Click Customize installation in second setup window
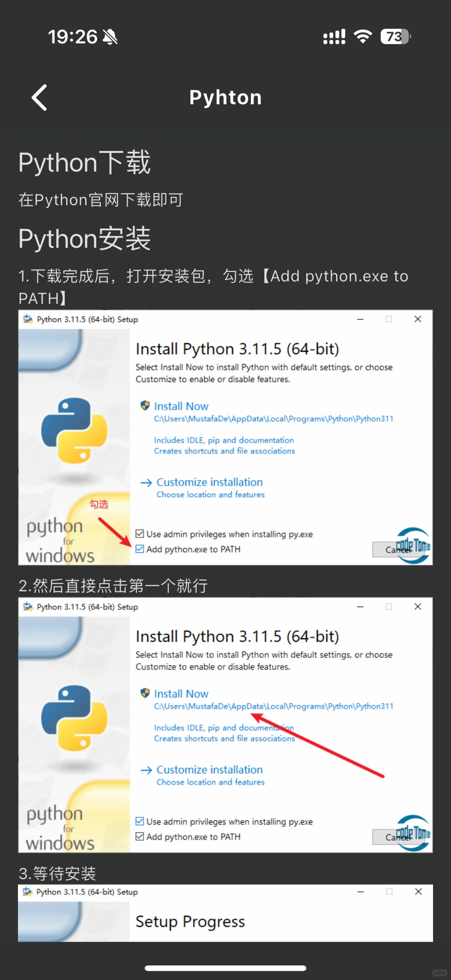The image size is (451, 980). [x=210, y=770]
